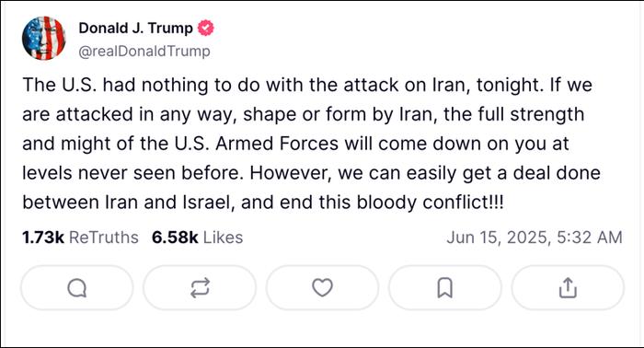Click the red verified badge beside Trump's name

coord(206,28)
